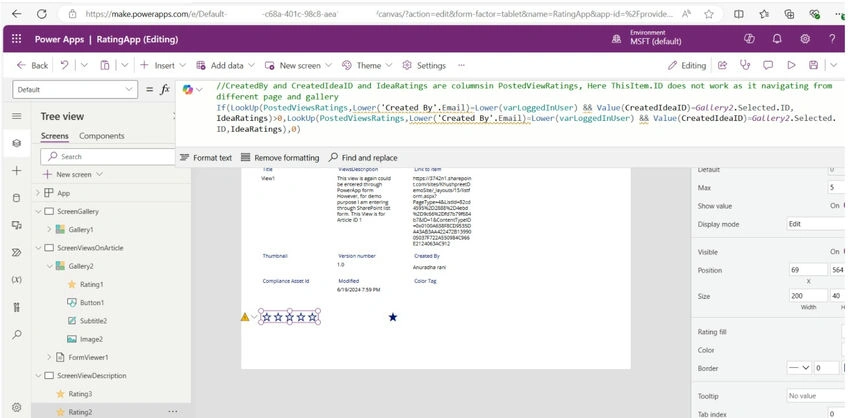The height and width of the screenshot is (418, 850).
Task: Open the Border style dropdown
Action: coord(799,368)
